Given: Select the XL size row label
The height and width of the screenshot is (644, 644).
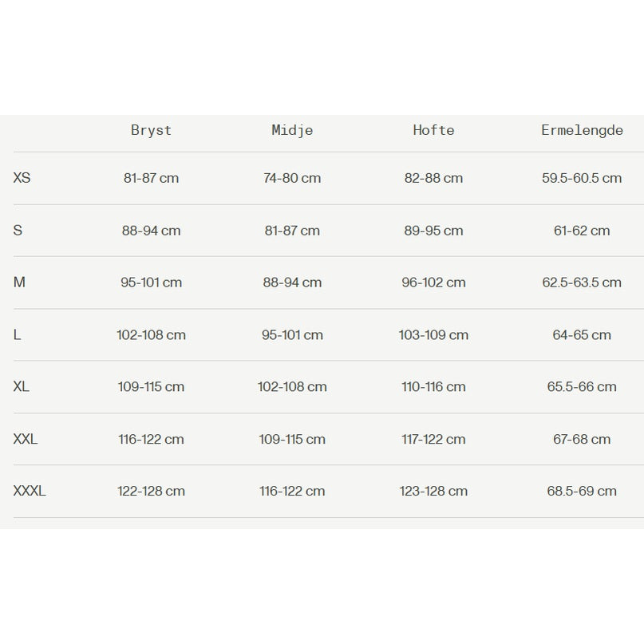Looking at the screenshot, I should coord(22,387).
